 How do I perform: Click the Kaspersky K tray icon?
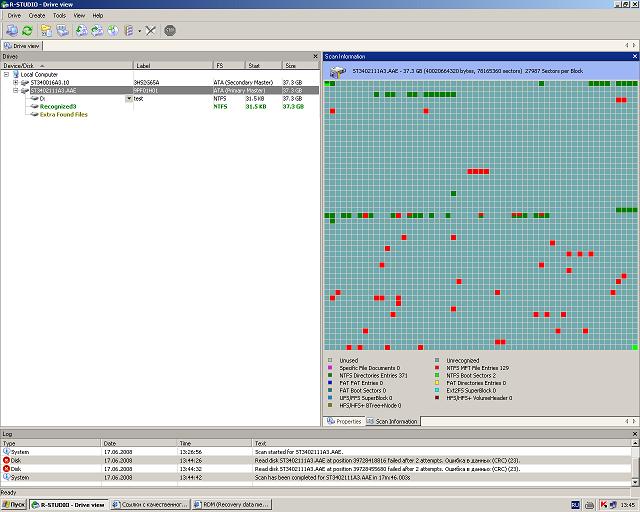(x=604, y=505)
